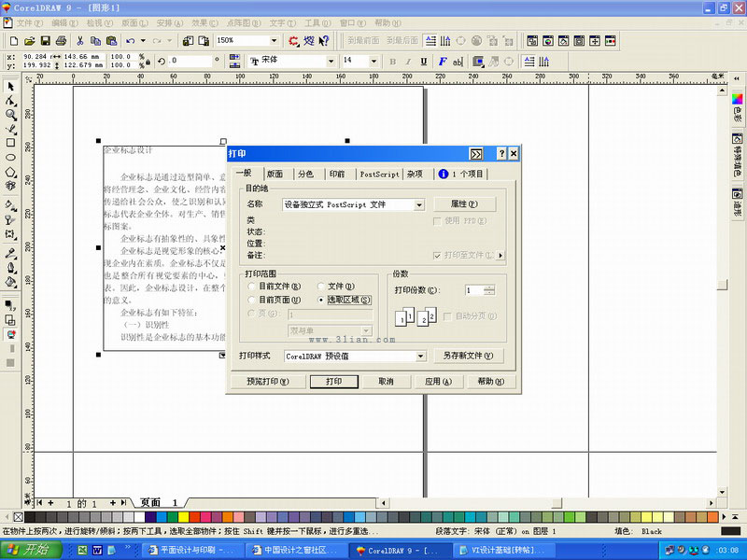Click the no-fill X swatch

click(18, 517)
